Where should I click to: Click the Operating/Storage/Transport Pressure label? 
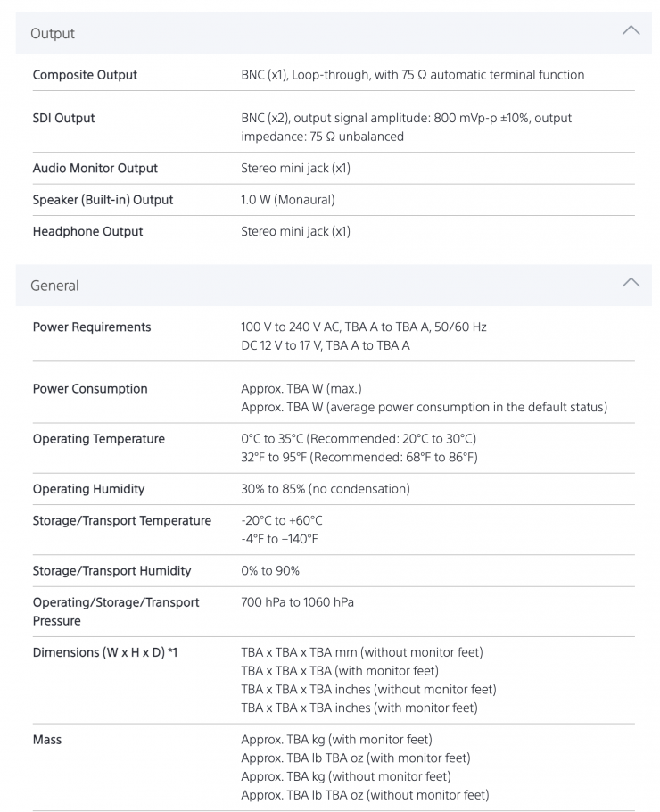[115, 611]
